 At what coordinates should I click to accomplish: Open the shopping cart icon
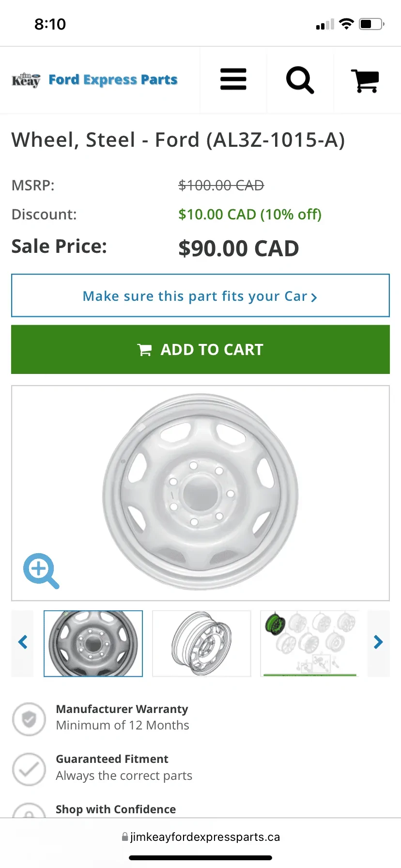click(365, 80)
